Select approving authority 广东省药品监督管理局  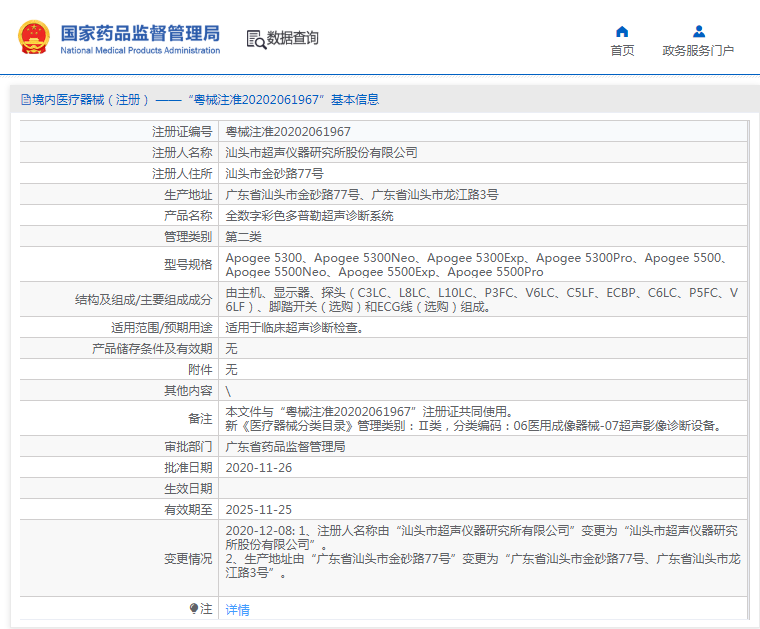tap(285, 447)
